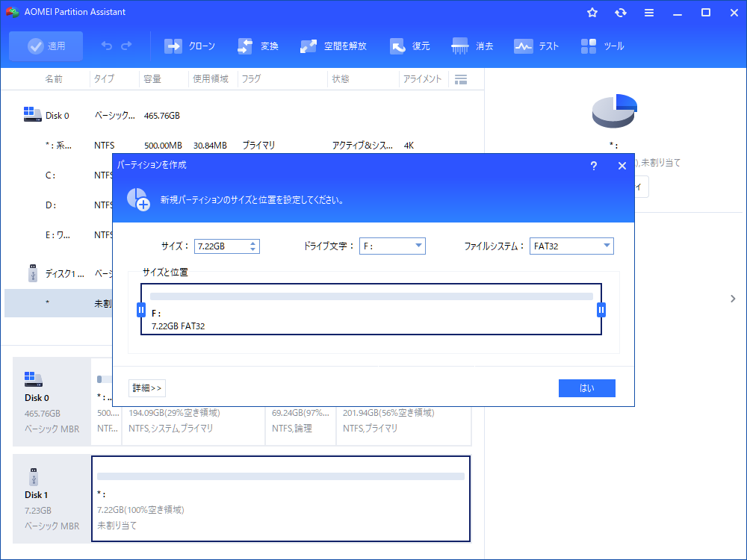Select the ディスク1 row in list
Image resolution: width=747 pixels, height=560 pixels.
coord(58,273)
